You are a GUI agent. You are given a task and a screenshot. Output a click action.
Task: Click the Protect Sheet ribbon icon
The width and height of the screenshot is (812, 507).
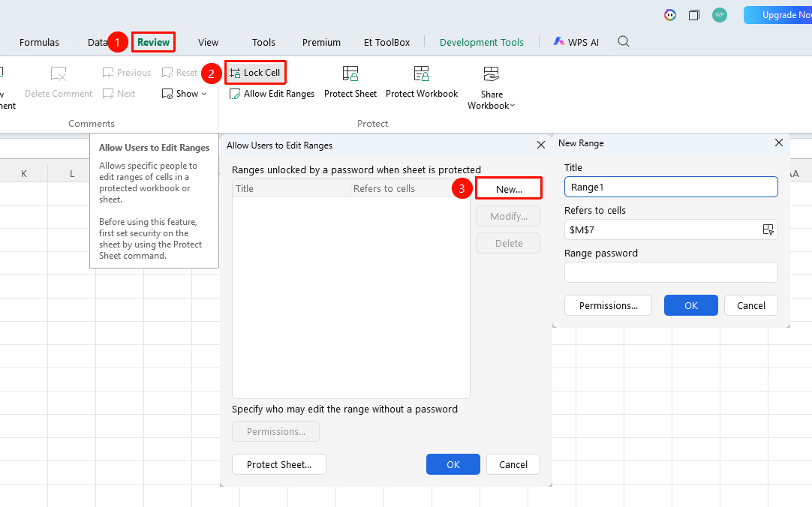click(x=350, y=73)
